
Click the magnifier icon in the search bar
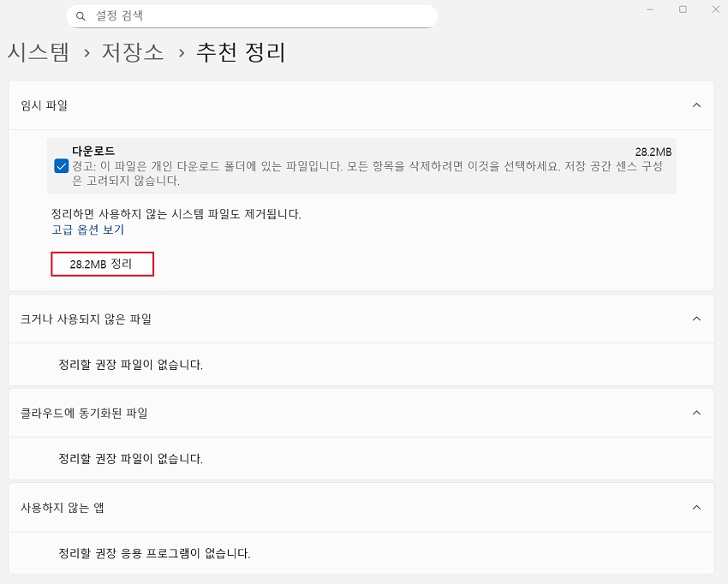[81, 16]
